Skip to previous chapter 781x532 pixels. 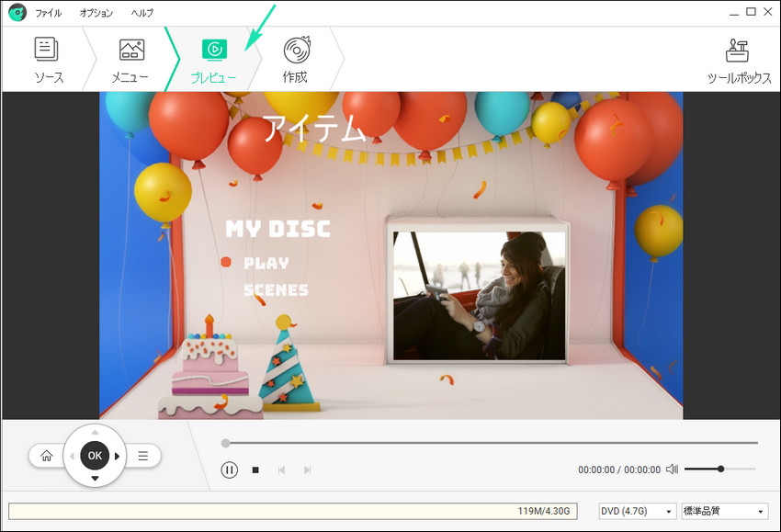tap(281, 470)
